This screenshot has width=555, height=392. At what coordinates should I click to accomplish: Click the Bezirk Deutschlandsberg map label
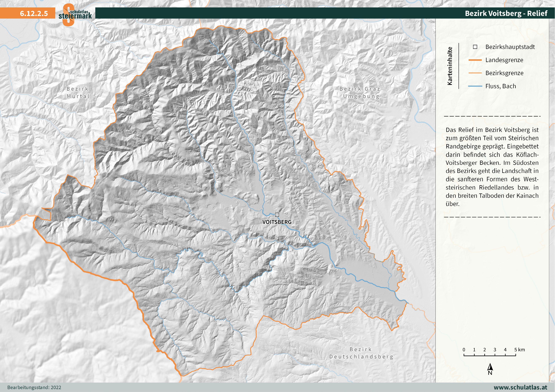[361, 353]
